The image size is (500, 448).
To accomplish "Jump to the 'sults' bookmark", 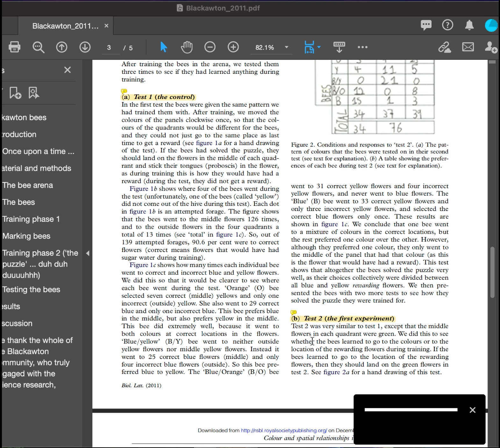I will click(11, 306).
